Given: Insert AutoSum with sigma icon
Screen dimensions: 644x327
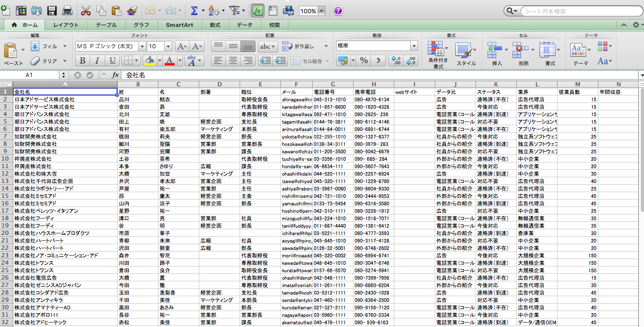Looking at the screenshot, I should [194, 10].
